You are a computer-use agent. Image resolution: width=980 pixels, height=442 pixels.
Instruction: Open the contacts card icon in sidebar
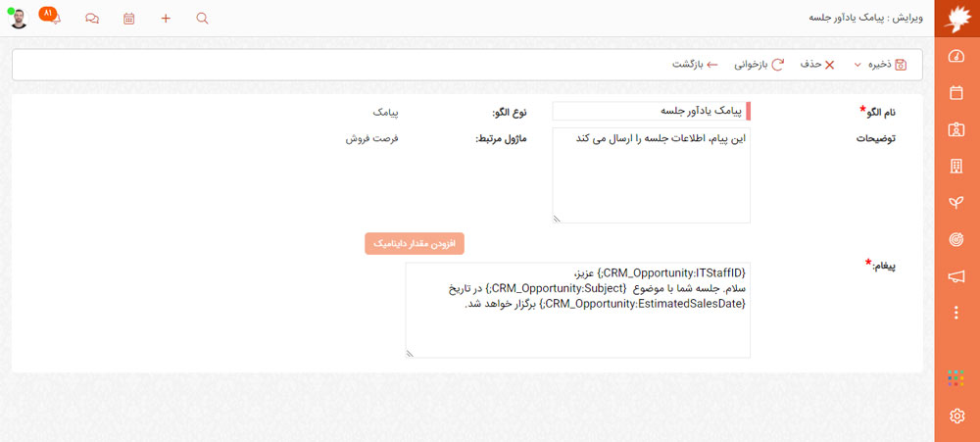click(x=956, y=129)
